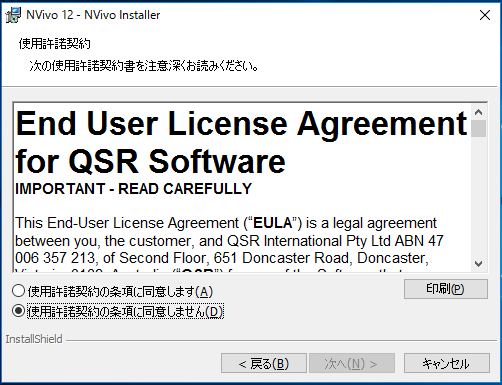The width and height of the screenshot is (502, 385).
Task: Click the NVivo installer title bar icon
Action: 13,15
